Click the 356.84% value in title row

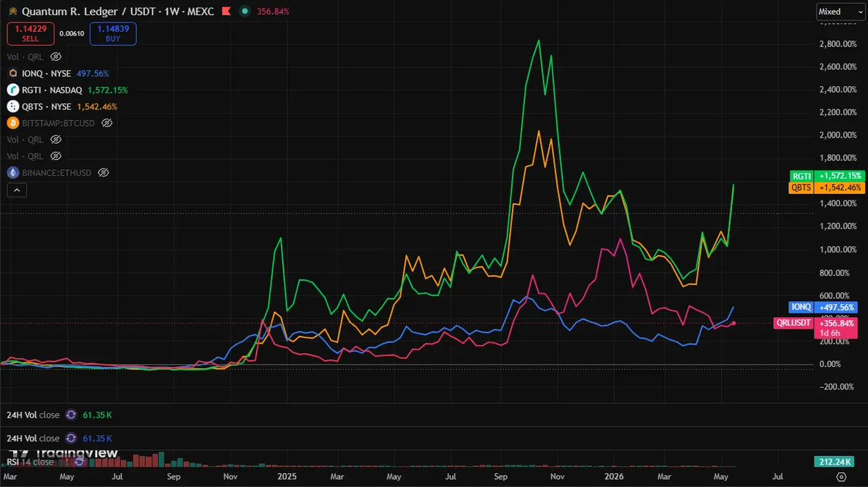(273, 11)
